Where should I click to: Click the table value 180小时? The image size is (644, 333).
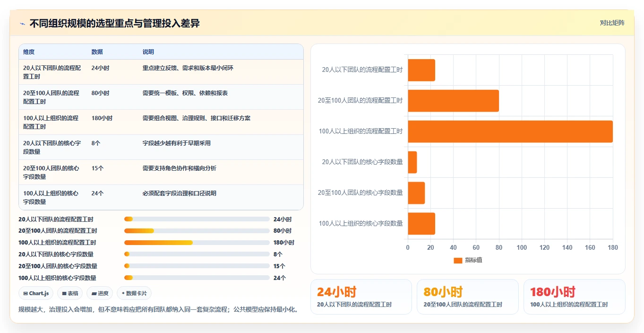click(x=102, y=118)
